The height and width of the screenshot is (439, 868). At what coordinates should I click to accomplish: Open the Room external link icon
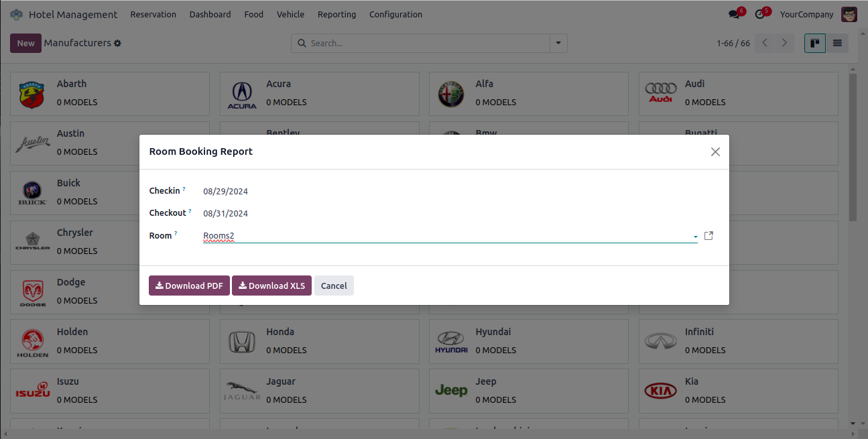pos(709,236)
